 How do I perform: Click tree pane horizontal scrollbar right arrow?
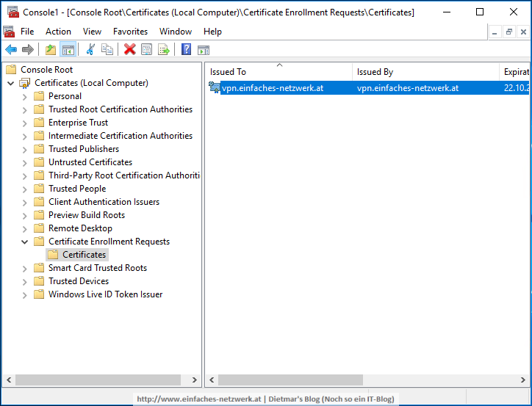click(x=195, y=380)
